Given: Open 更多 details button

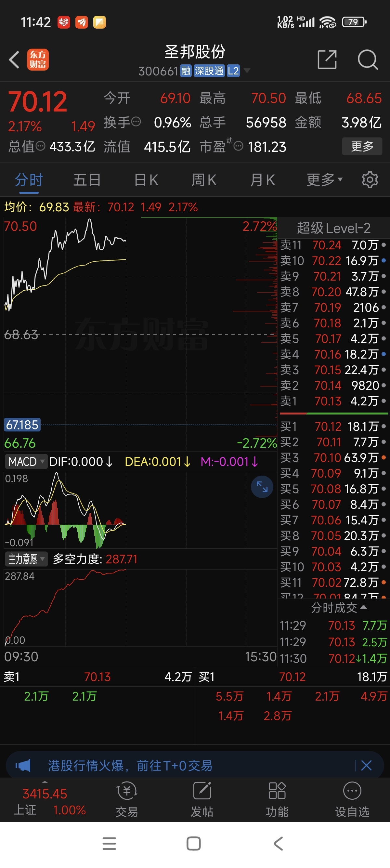Looking at the screenshot, I should click(x=362, y=146).
